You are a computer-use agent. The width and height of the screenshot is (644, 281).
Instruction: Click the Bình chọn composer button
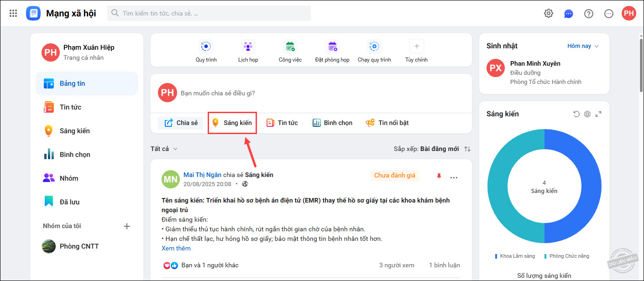pyautogui.click(x=332, y=123)
